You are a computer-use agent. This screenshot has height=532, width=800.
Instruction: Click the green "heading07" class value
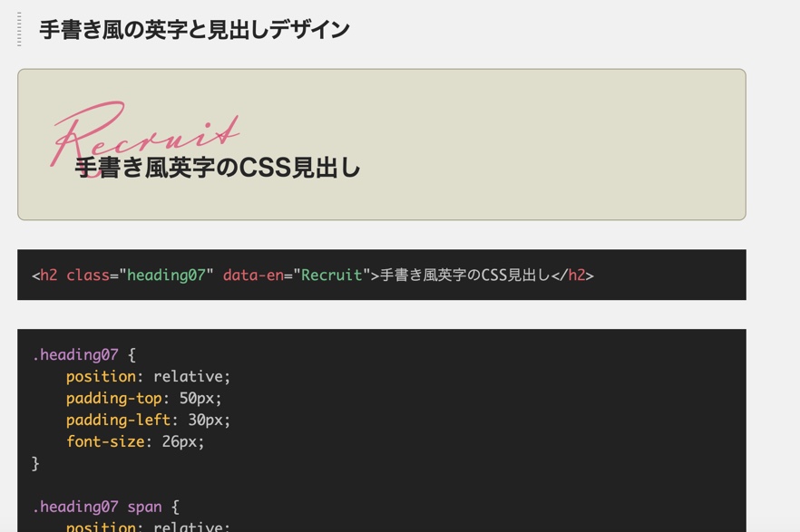166,276
